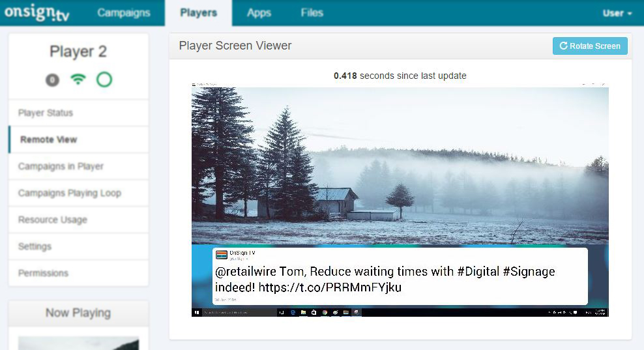Screen dimensions: 644x350
Task: Click the seconds since last update text
Action: pos(400,76)
